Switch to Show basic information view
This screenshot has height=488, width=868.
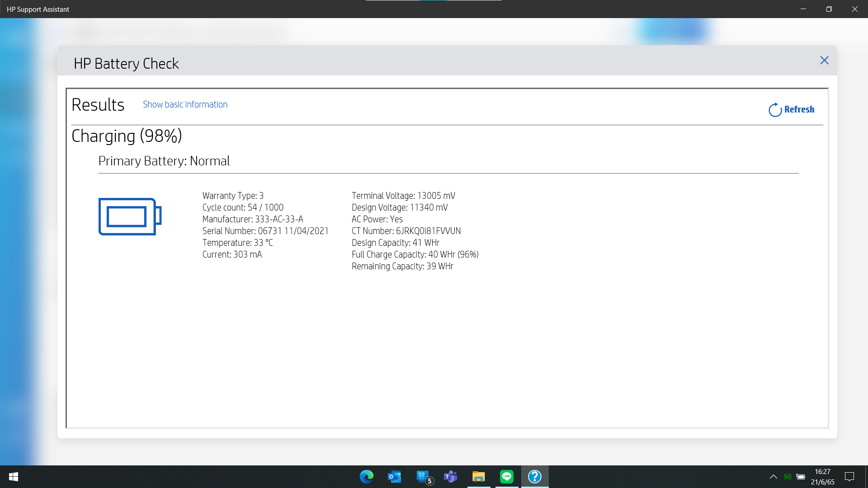click(x=185, y=104)
